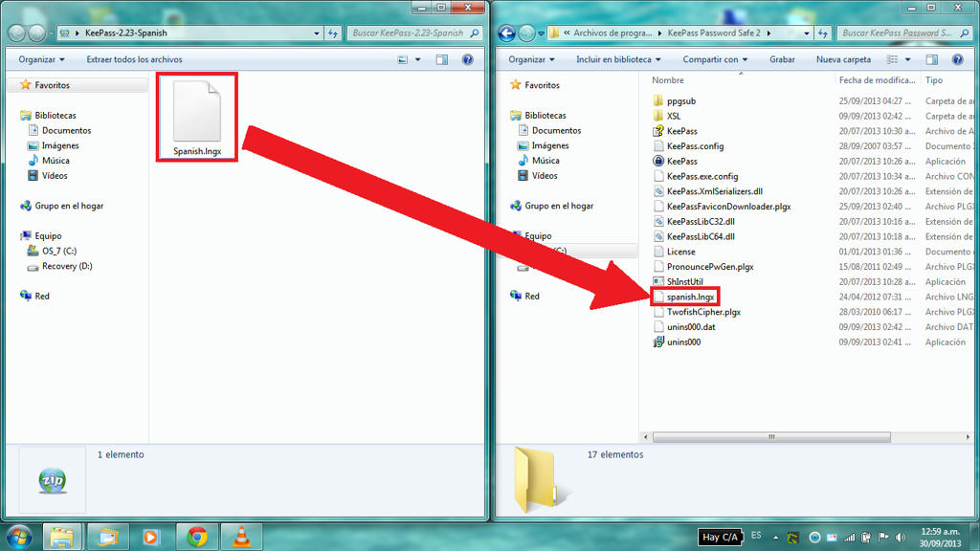Open Incluir en biblioteca dropdown
The height and width of the screenshot is (551, 980).
[x=618, y=59]
